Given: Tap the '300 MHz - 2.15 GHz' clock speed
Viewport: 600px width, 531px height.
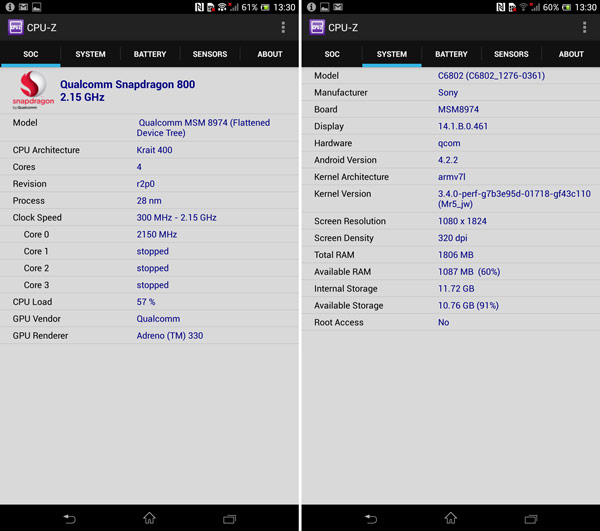Looking at the screenshot, I should coord(176,217).
